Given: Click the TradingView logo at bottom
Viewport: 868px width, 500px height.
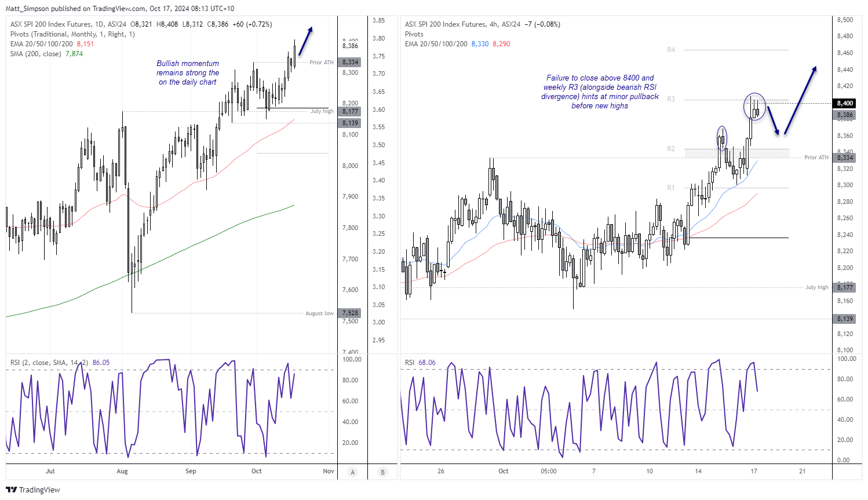Looking at the screenshot, I should [33, 490].
